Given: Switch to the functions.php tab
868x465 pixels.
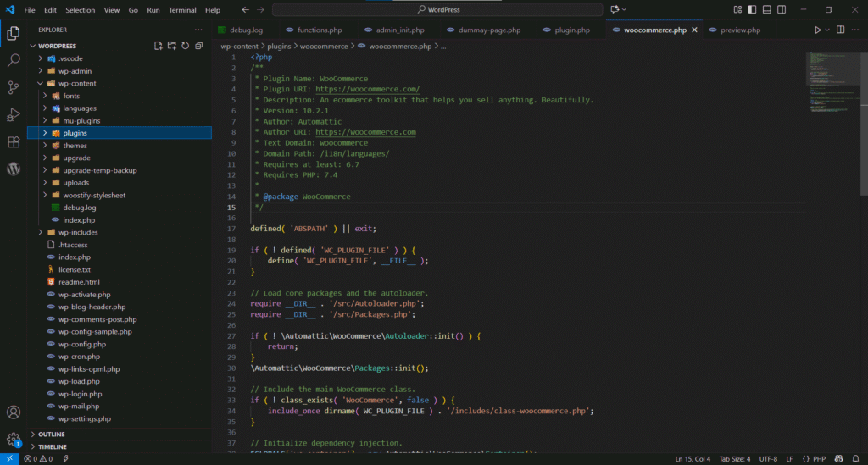Looking at the screenshot, I should pyautogui.click(x=313, y=30).
